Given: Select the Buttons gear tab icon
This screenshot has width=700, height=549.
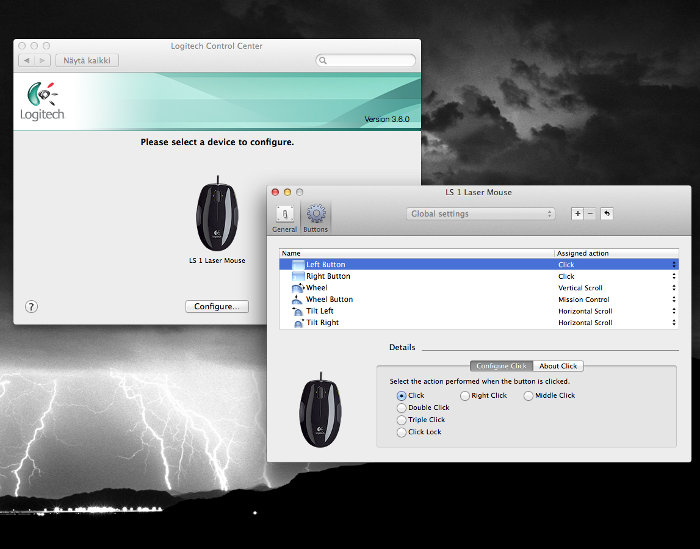Looking at the screenshot, I should coord(316,214).
